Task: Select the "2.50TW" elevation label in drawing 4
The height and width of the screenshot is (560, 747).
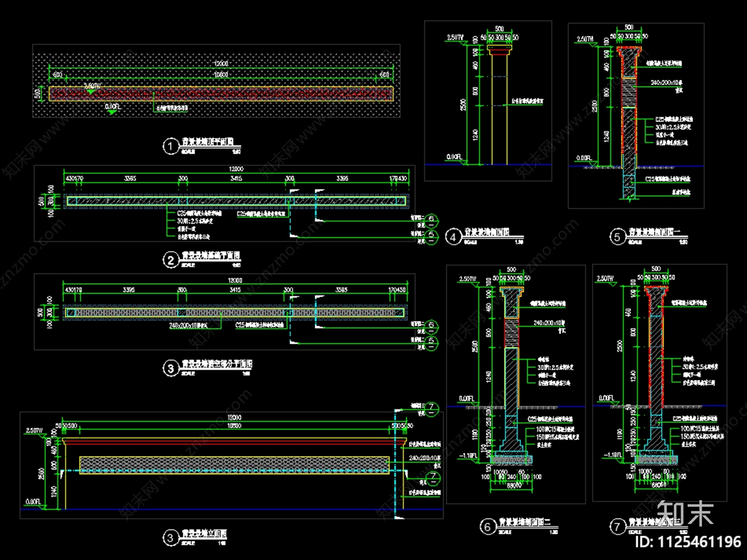Action: [455, 37]
